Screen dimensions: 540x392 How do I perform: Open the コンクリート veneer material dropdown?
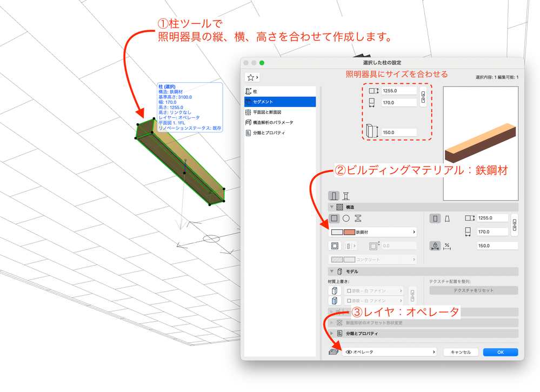click(372, 260)
